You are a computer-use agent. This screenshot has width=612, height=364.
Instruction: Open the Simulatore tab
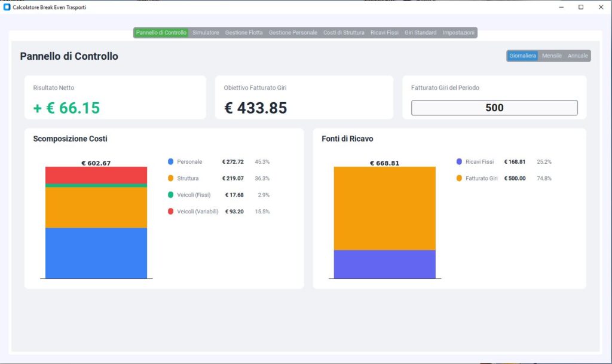206,33
